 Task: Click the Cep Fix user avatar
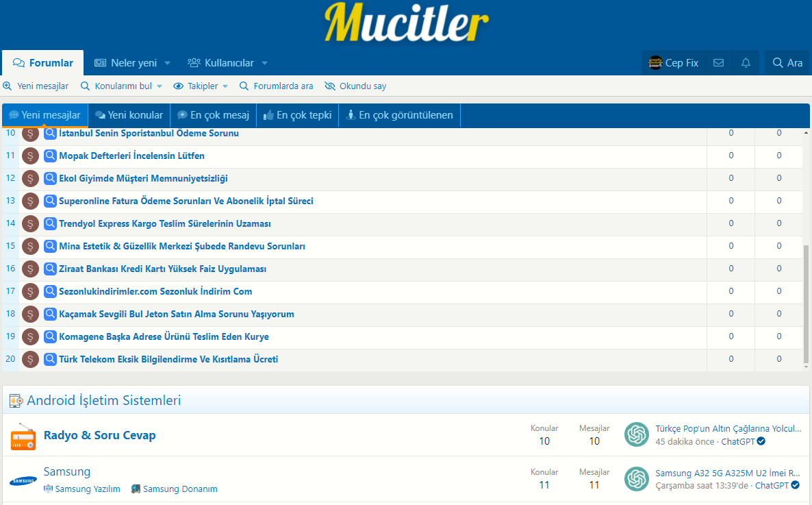pos(656,63)
